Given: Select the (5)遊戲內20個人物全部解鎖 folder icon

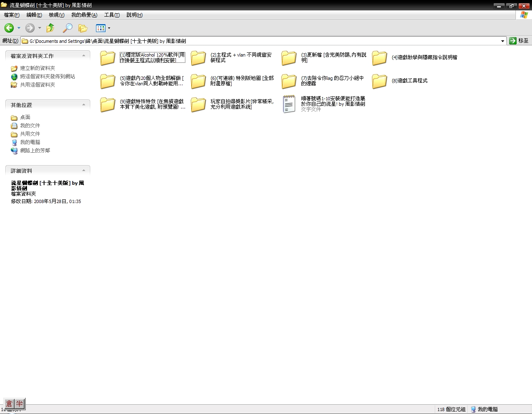Looking at the screenshot, I should 108,81.
